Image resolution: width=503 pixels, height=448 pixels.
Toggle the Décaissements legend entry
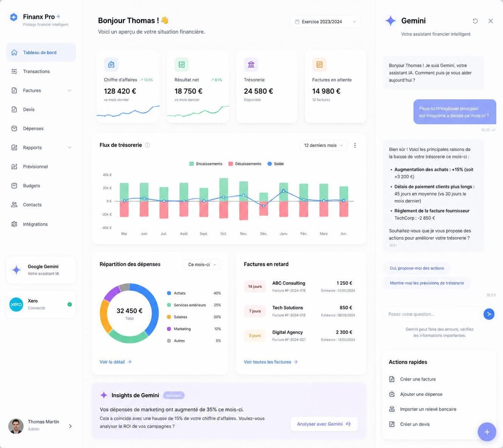tap(244, 164)
